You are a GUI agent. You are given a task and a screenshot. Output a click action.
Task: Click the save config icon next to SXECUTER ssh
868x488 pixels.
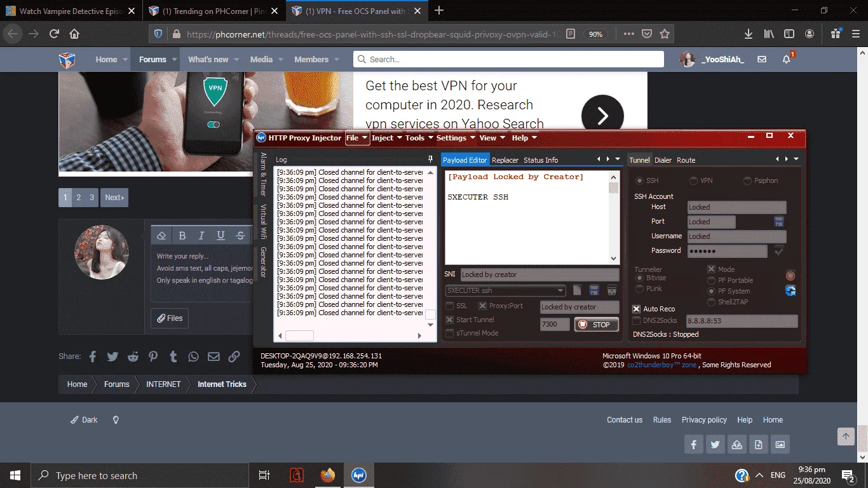pyautogui.click(x=594, y=290)
